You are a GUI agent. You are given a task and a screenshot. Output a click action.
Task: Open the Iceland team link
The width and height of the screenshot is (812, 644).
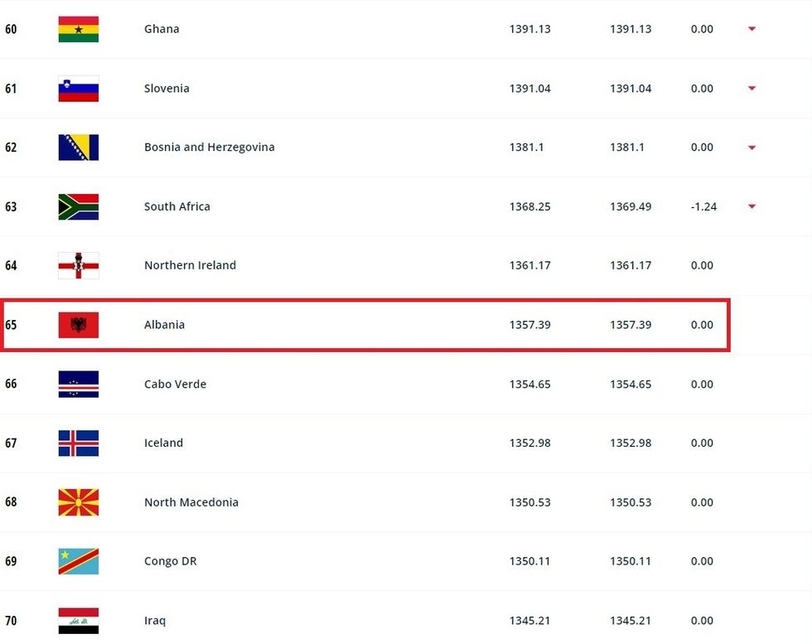click(163, 443)
